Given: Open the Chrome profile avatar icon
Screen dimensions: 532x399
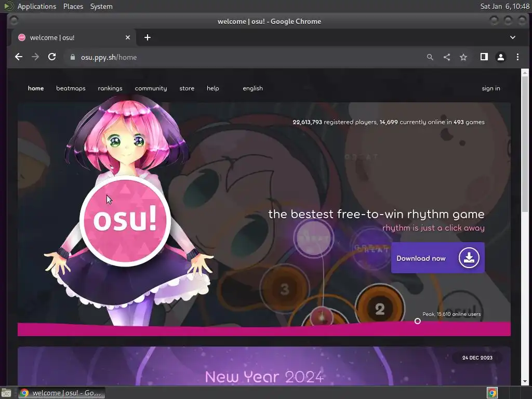Looking at the screenshot, I should point(501,57).
